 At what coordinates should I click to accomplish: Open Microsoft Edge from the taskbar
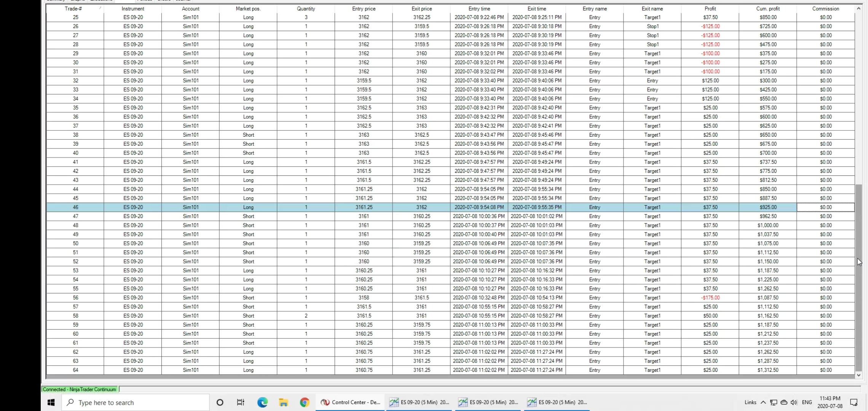coord(262,402)
